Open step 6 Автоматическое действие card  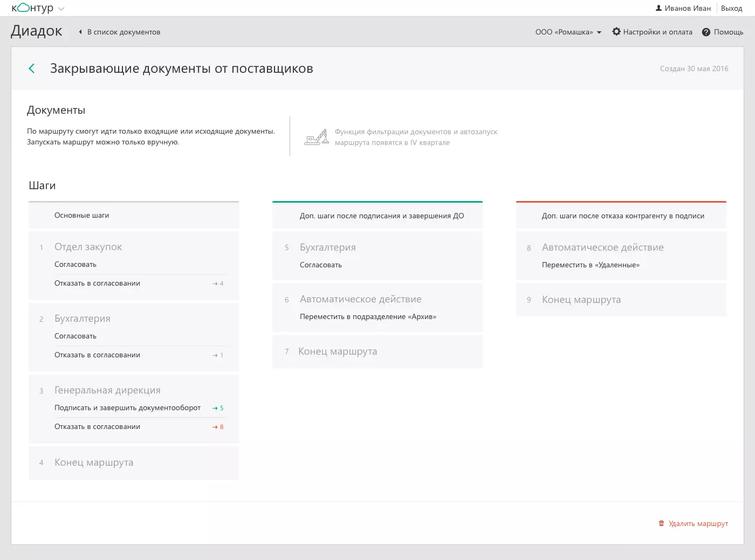(377, 307)
